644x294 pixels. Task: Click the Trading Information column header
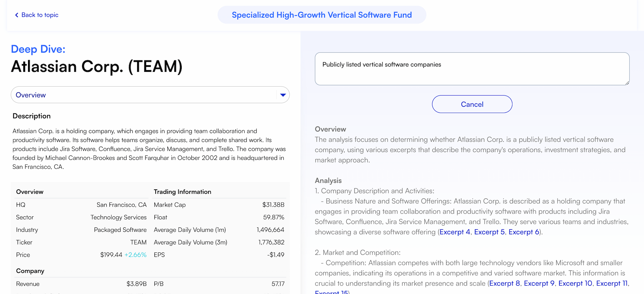click(182, 192)
